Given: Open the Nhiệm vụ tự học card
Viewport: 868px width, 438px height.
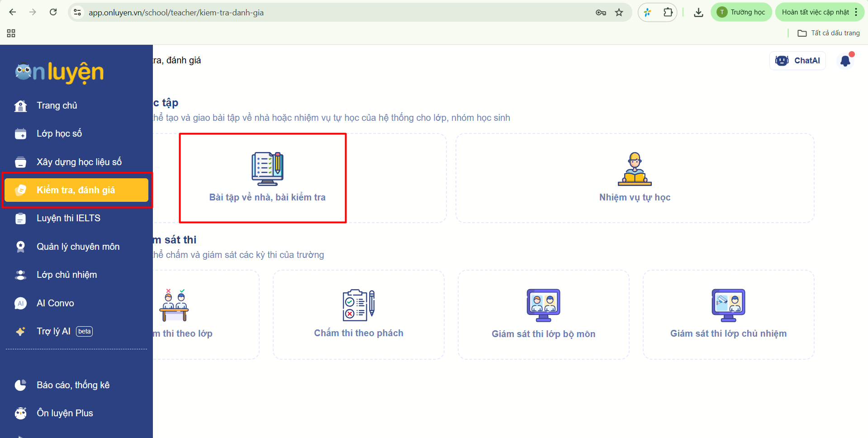Looking at the screenshot, I should 634,178.
